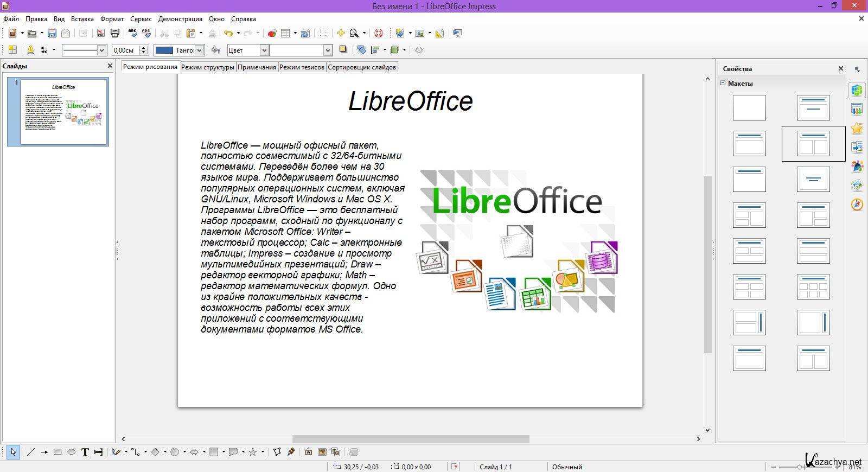Viewport: 868px width, 472px height.
Task: Click the Zoom magnifier icon
Action: 354,33
